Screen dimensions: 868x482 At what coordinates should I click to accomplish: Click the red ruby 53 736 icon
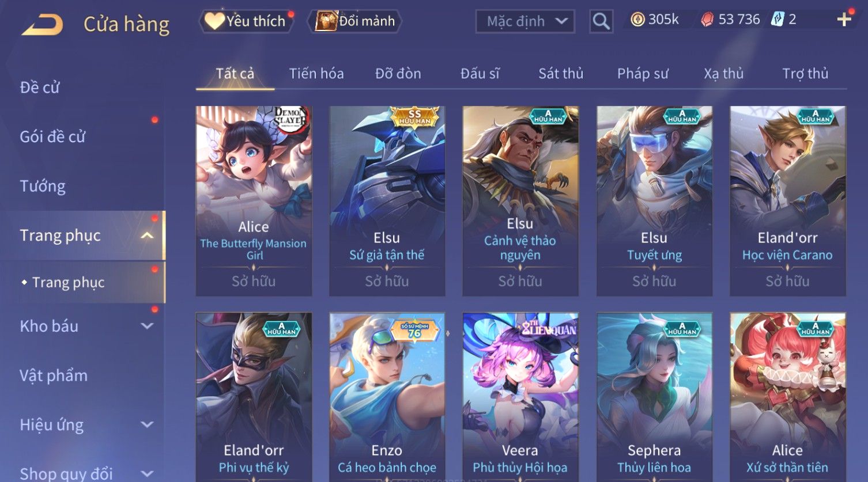[x=707, y=20]
